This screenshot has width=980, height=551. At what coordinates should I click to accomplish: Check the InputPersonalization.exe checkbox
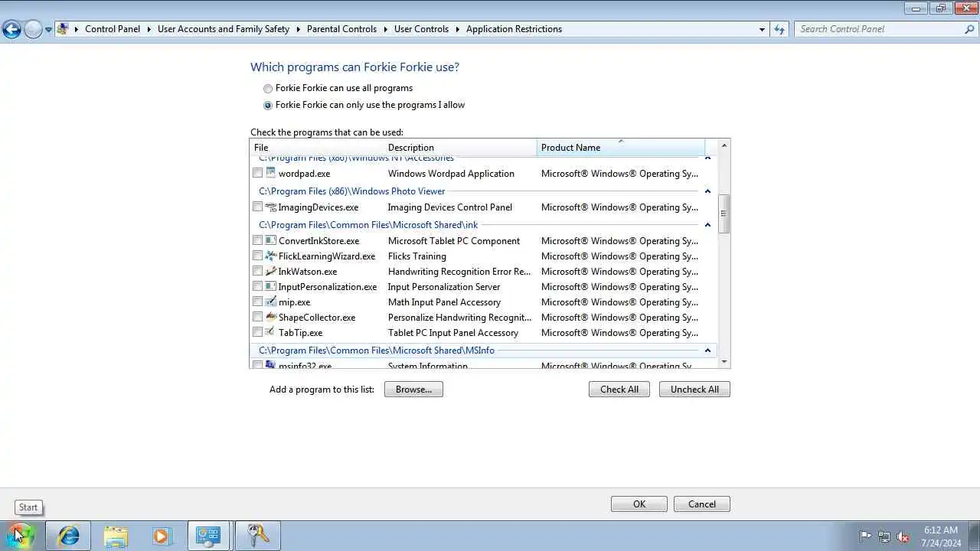tap(258, 286)
